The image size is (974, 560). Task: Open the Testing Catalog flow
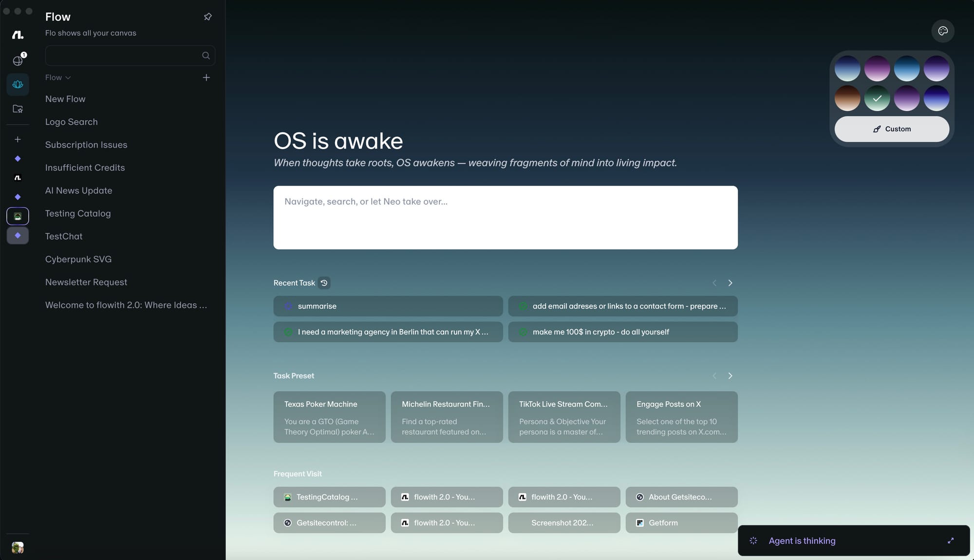pos(78,214)
